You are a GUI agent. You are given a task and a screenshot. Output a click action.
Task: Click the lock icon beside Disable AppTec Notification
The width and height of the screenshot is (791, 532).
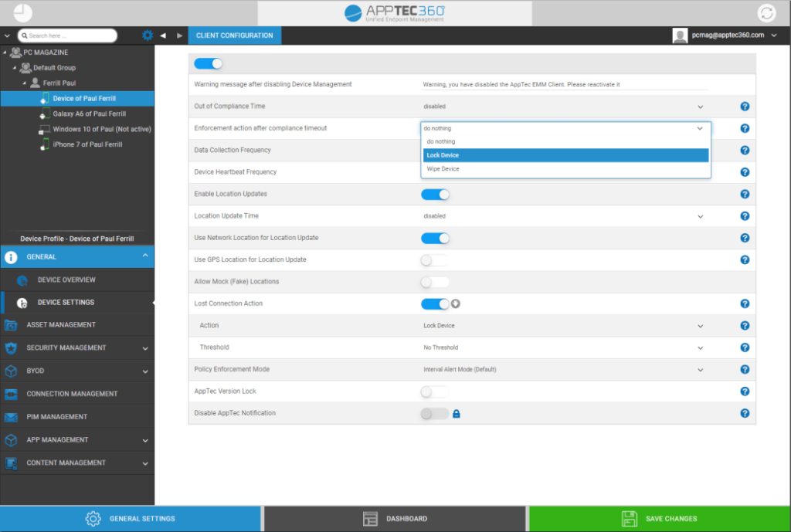[456, 414]
